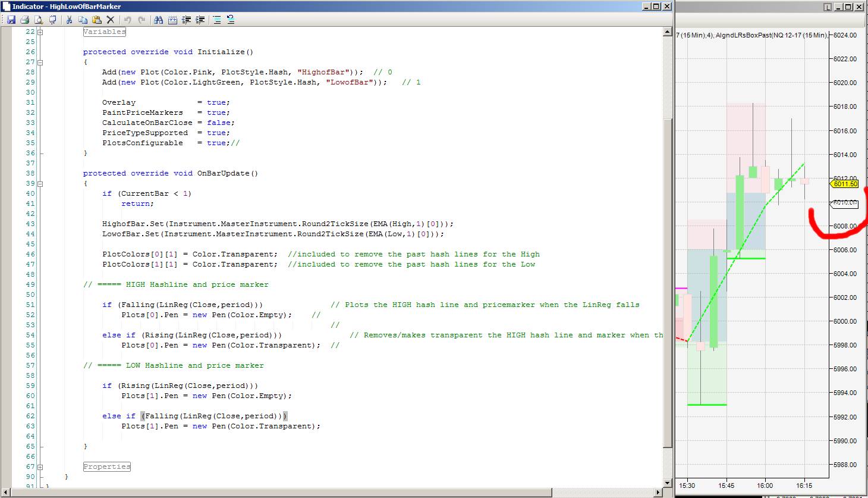Viewport: 868px width, 498px height.
Task: Click the return statement on line 41
Action: [x=138, y=203]
